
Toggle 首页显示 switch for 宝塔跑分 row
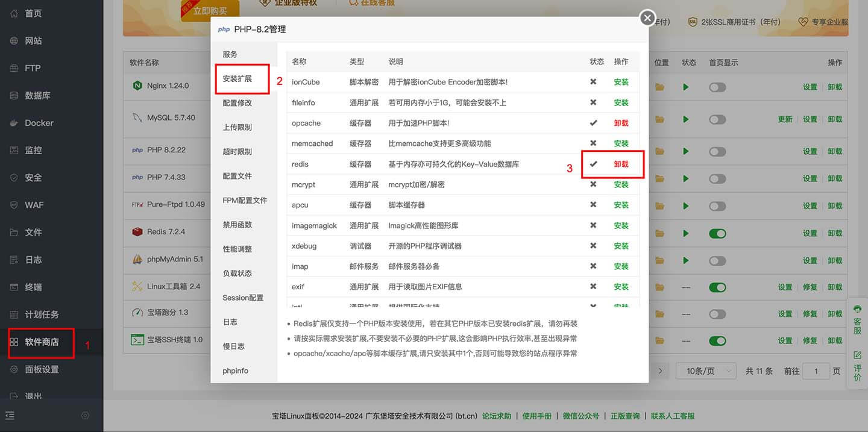point(717,314)
